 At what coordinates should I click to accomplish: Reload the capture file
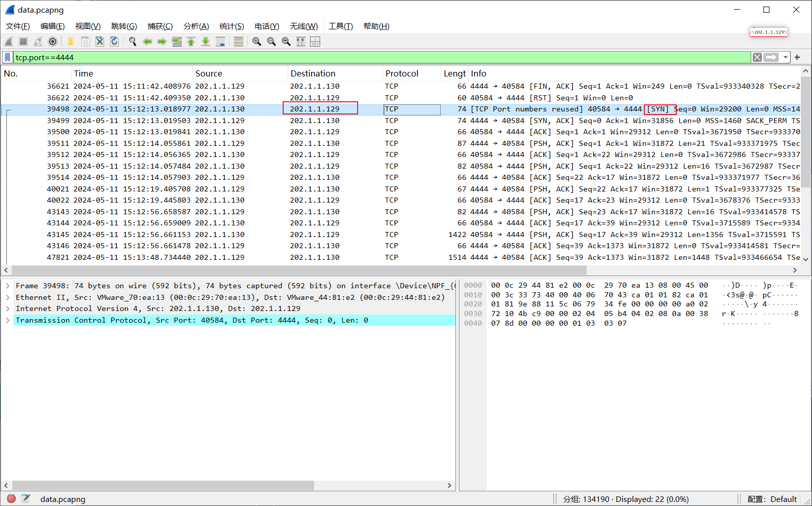coord(114,42)
